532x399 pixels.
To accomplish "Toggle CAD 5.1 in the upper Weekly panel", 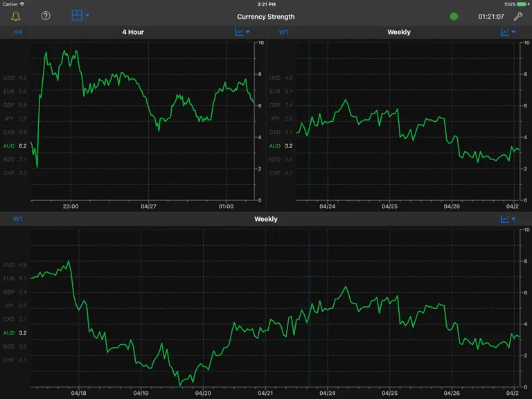I will (281, 132).
